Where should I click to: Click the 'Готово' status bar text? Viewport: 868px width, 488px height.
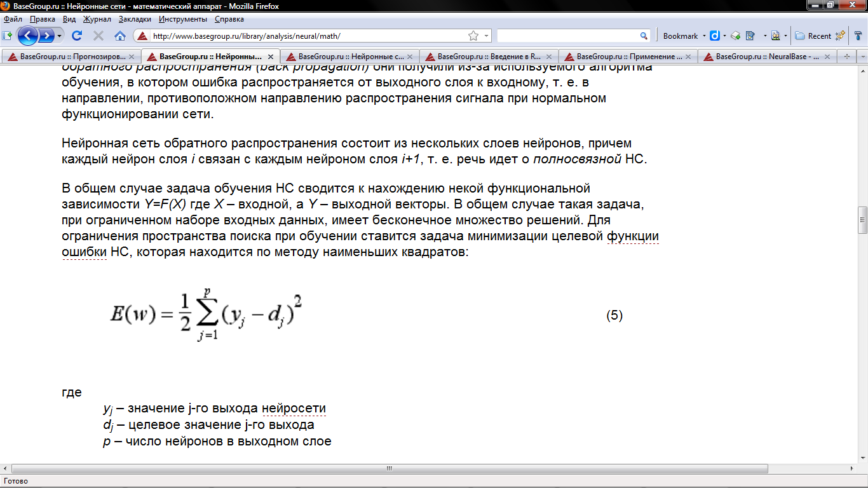(16, 481)
